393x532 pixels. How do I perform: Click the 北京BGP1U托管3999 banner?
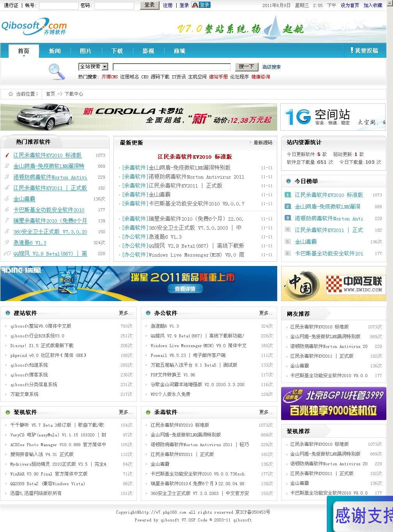[333, 403]
